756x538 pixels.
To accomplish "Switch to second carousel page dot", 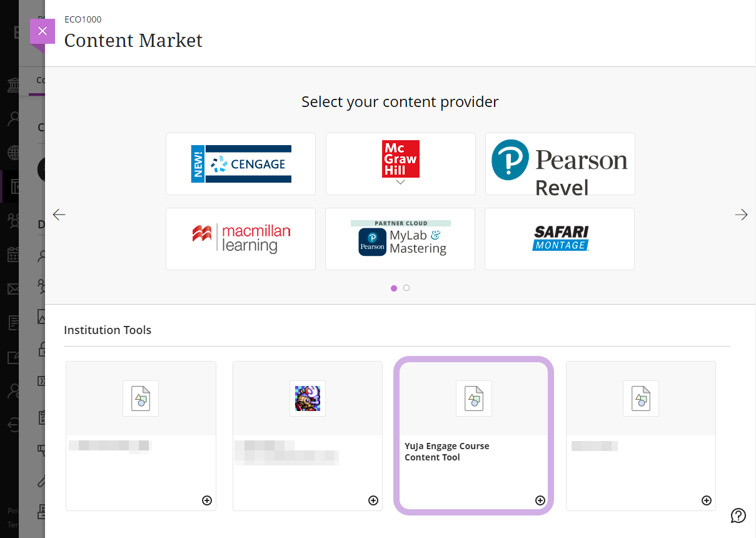I will click(406, 288).
